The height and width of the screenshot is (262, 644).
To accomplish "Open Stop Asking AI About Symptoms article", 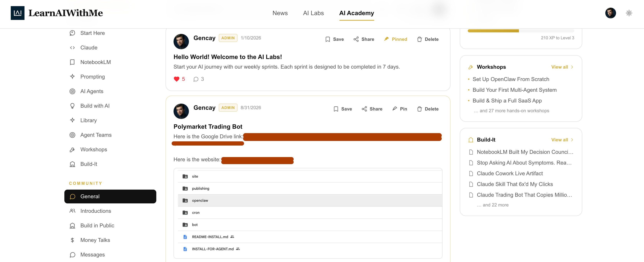I will point(524,163).
